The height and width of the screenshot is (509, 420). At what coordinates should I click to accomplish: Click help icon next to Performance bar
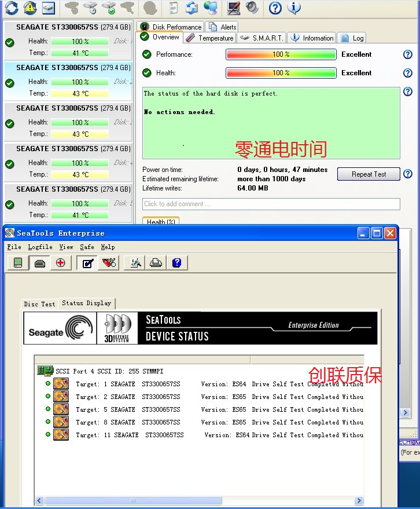(408, 54)
